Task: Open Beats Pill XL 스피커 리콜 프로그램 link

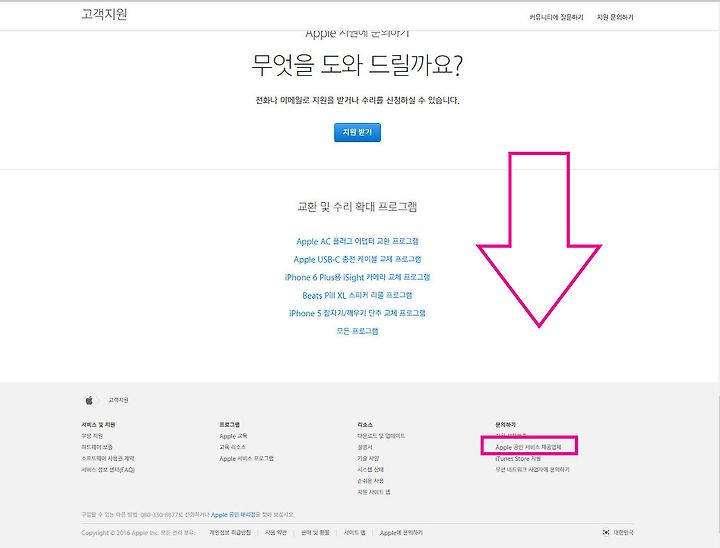Action: [357, 295]
